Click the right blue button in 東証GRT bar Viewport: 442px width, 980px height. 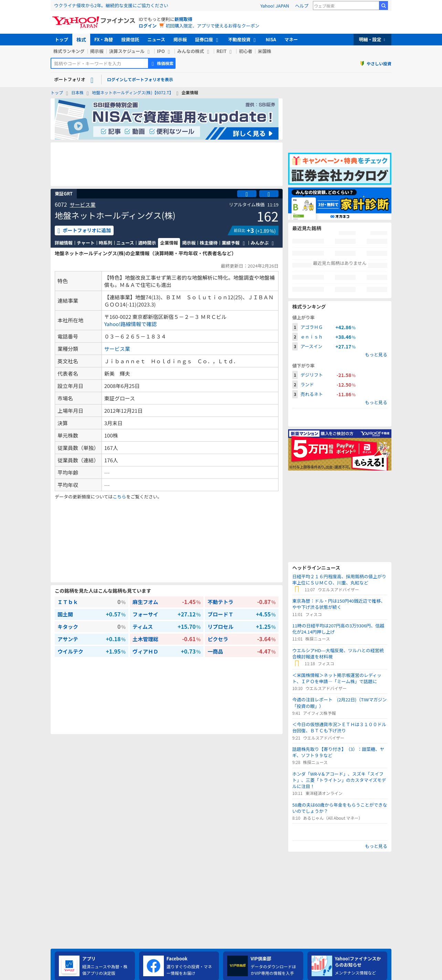pyautogui.click(x=269, y=194)
